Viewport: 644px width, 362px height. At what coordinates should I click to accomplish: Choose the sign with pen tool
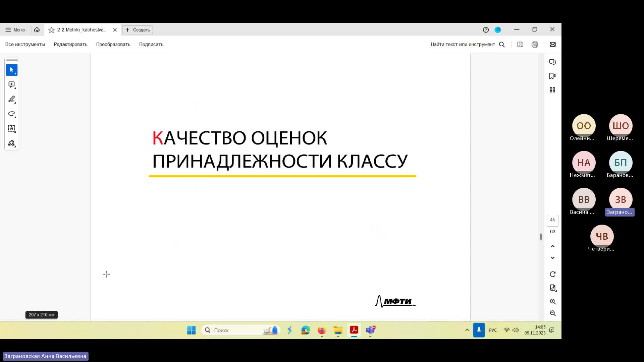[x=12, y=143]
